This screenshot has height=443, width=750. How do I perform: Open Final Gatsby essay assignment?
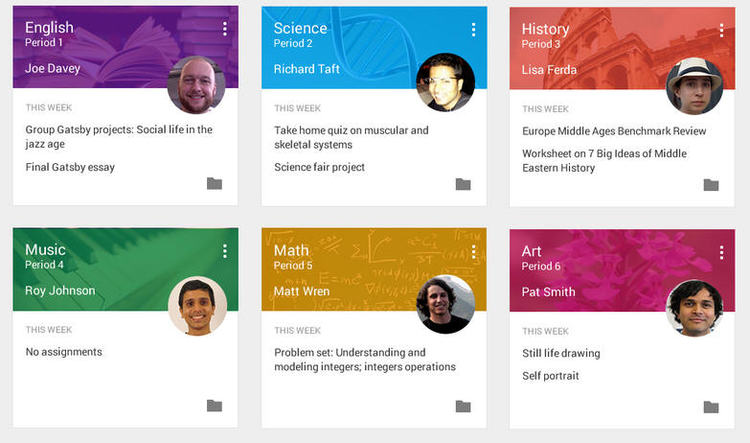pos(70,167)
